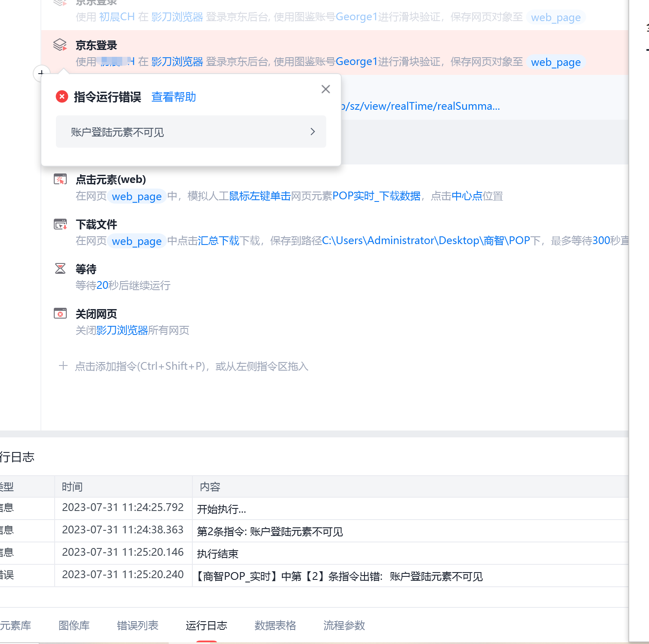Open the 数据表格 tab
Screen dimensions: 649x644
[275, 625]
